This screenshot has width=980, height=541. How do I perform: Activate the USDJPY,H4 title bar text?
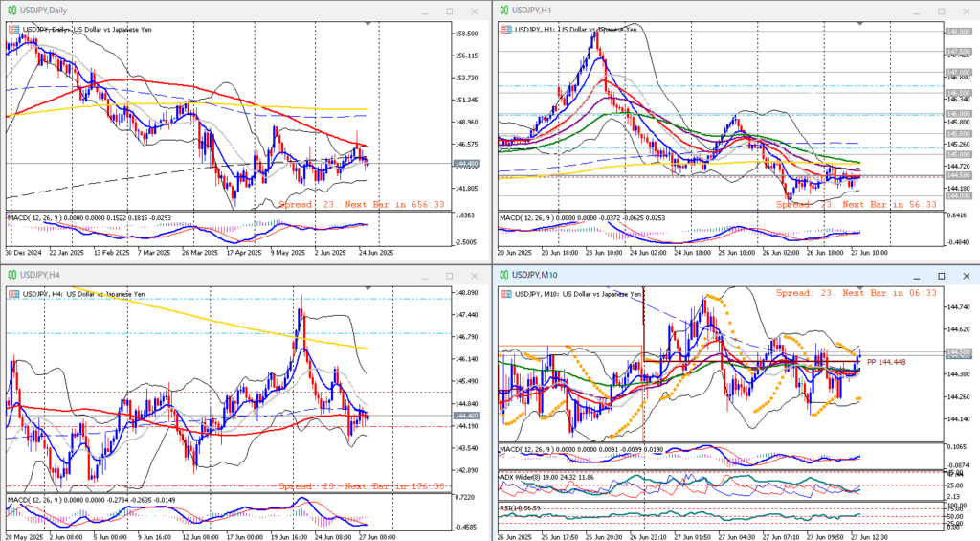[40, 275]
